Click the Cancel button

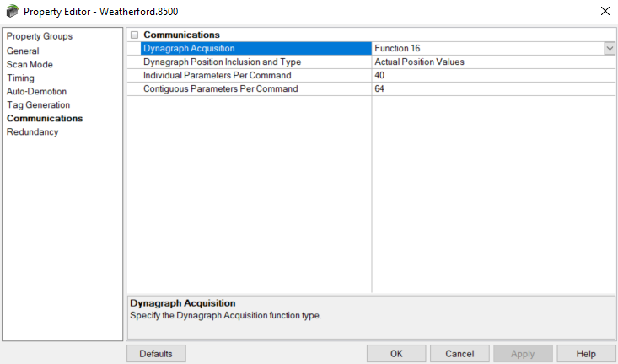[x=459, y=354]
